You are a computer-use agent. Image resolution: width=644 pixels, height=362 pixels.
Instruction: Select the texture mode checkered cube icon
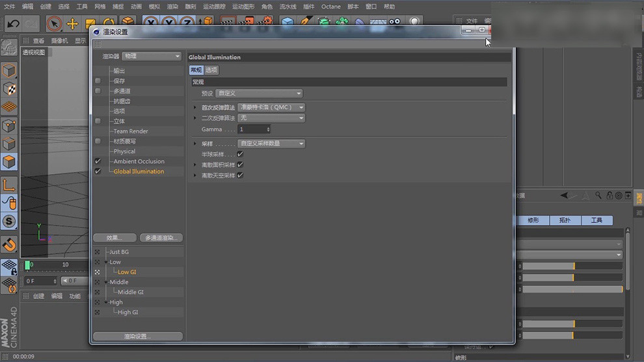(x=9, y=88)
